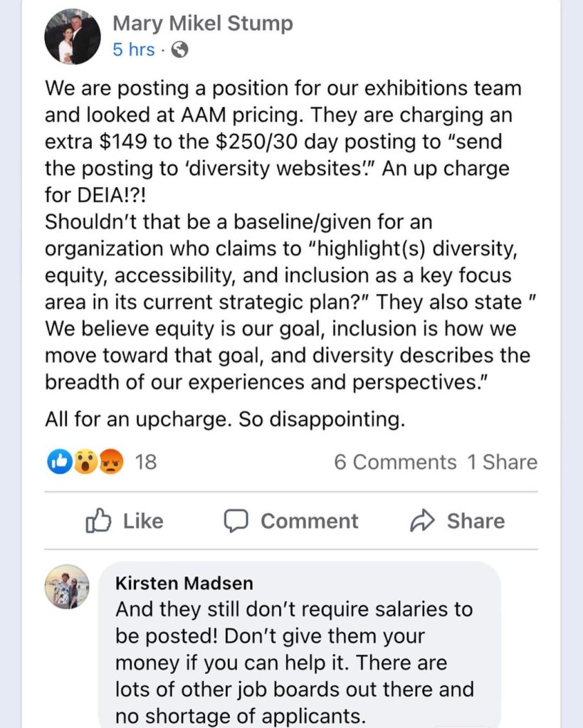Screen dimensions: 583x728
Task: Click the 'Share' button label
Action: pos(476,522)
